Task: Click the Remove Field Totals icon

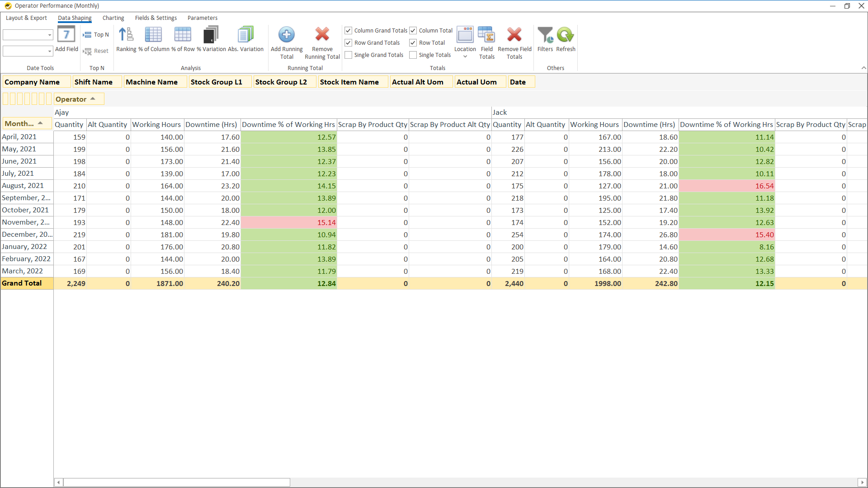Action: pyautogui.click(x=514, y=35)
